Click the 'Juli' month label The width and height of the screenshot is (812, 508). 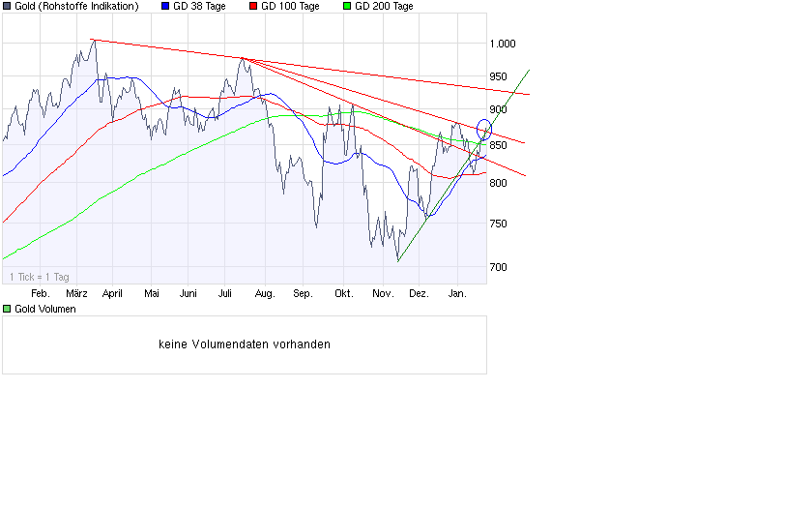pyautogui.click(x=224, y=293)
